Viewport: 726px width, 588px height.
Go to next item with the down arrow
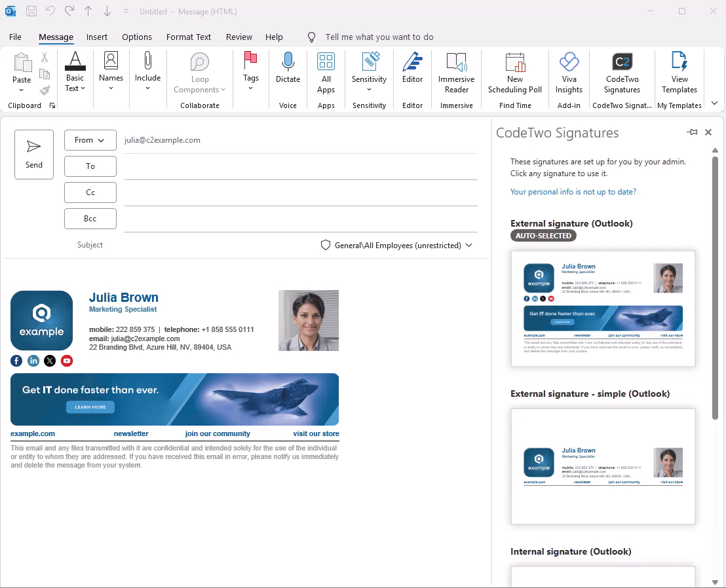pyautogui.click(x=107, y=11)
